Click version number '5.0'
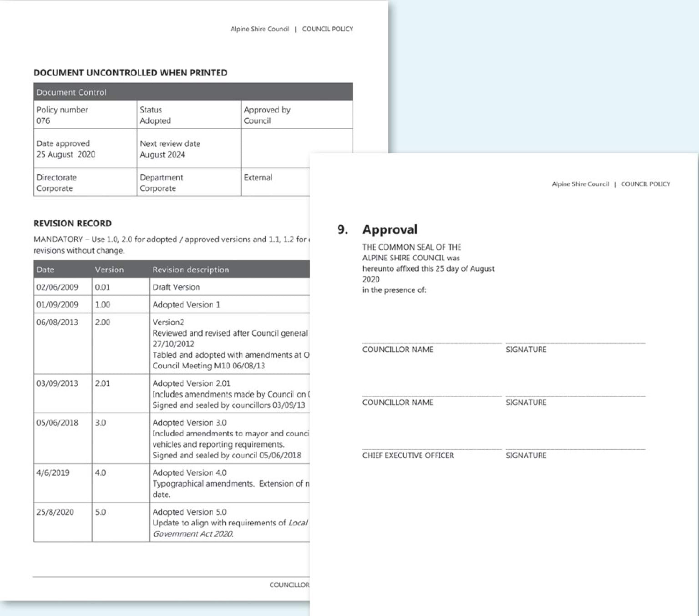The image size is (699, 616). pos(101,512)
